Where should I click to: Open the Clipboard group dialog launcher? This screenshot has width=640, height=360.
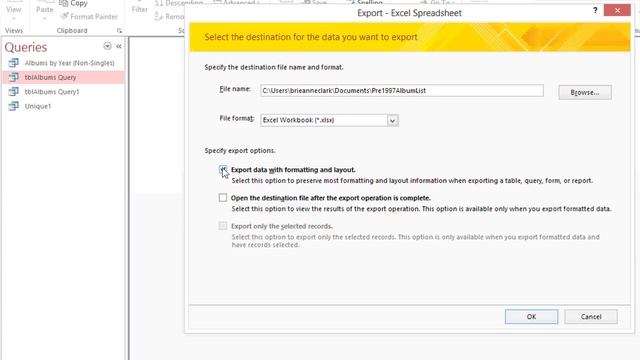coord(119,31)
